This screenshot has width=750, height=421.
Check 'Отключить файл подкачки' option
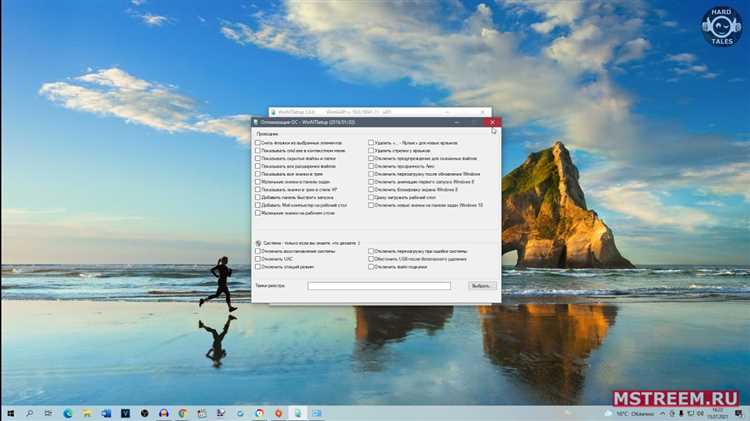point(372,267)
